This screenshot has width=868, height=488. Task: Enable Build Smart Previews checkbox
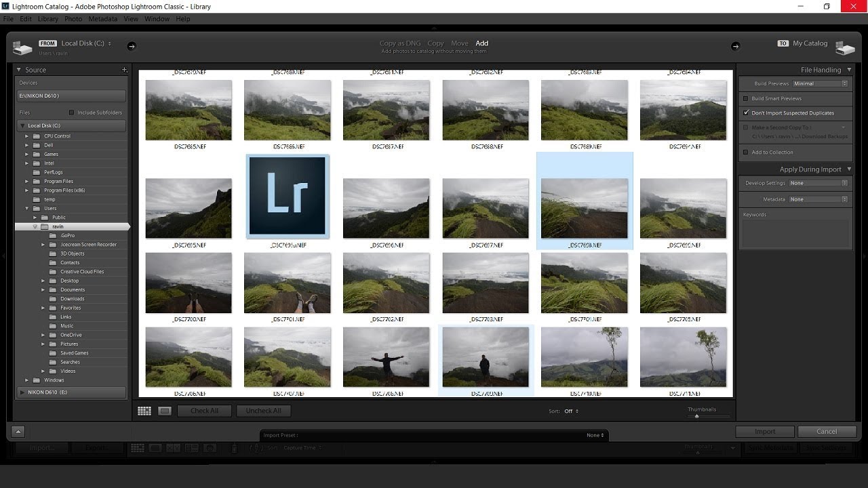[x=746, y=98]
